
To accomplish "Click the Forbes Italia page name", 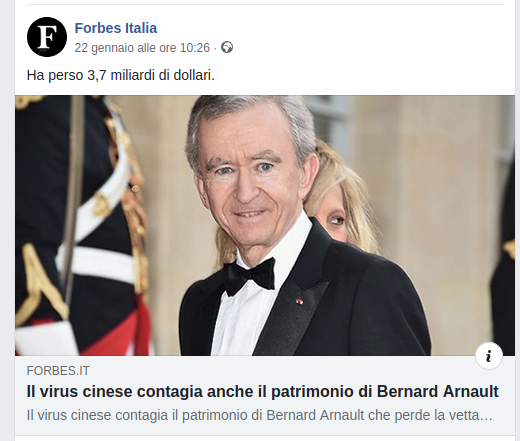I will pyautogui.click(x=116, y=28).
